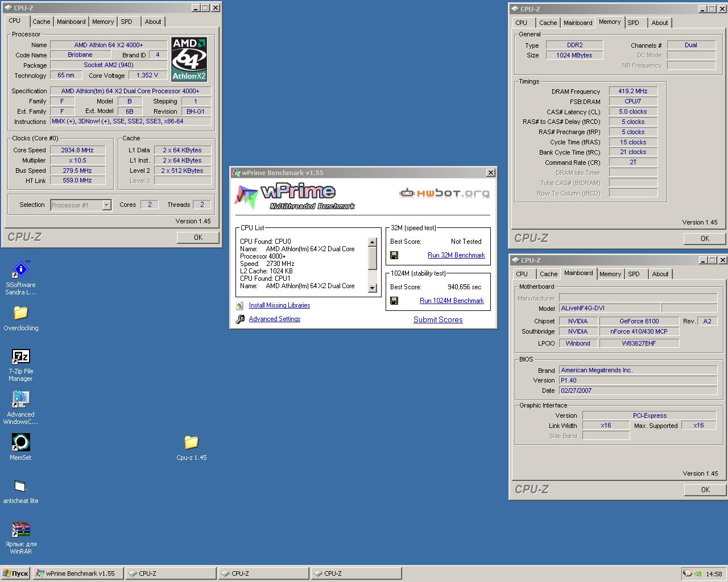
Task: Click the Socket AM2 (940) package field
Action: tap(109, 65)
